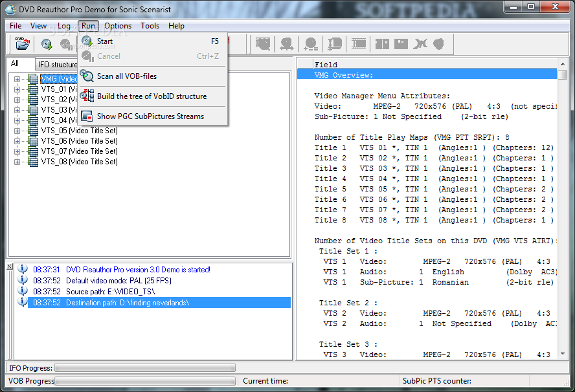Click the first disabled filmstrip toolbar icon

click(262, 43)
